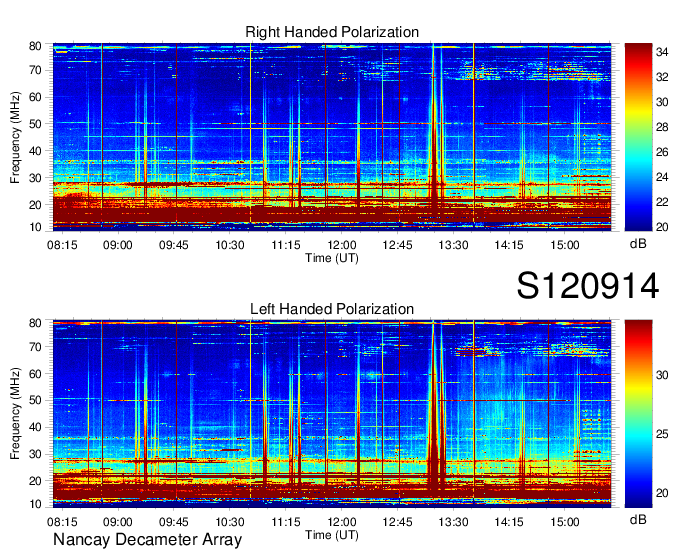
Task: Click the 25 value on Left Handed color bar
Action: (662, 434)
